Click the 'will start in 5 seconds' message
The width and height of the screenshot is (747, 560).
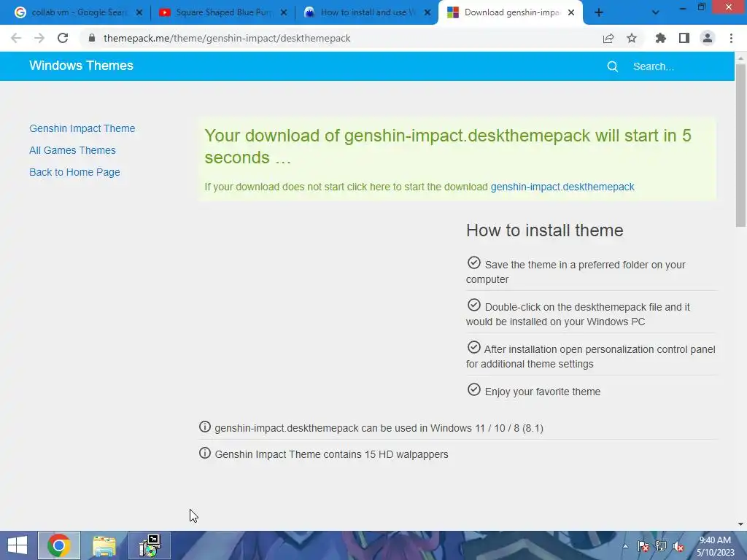pos(448,147)
